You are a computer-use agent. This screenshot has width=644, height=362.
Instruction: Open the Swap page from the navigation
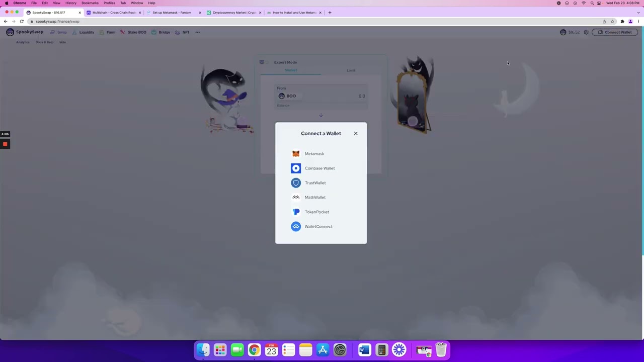click(58, 32)
